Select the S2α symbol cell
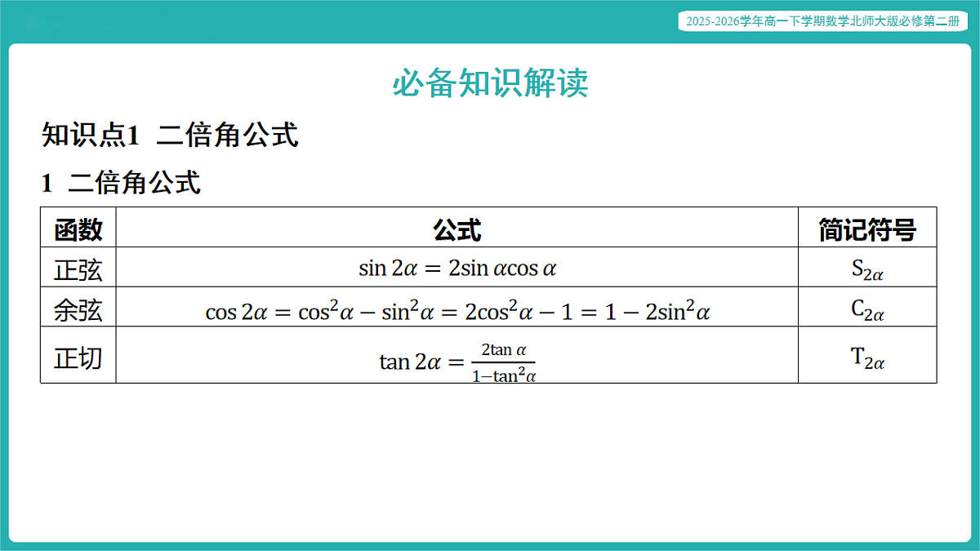The width and height of the screenshot is (980, 551). coord(867,268)
